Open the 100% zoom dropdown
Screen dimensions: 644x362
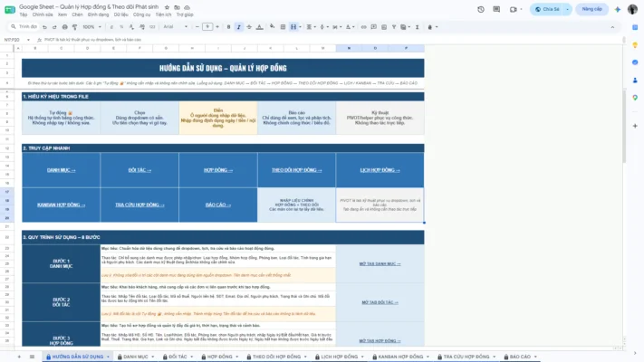coord(91,27)
